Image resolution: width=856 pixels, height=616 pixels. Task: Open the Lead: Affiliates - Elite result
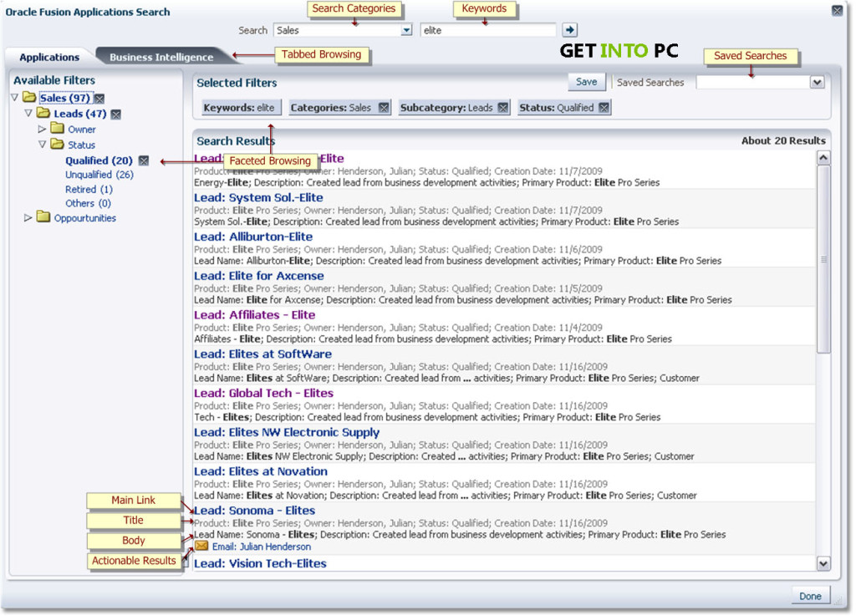[x=254, y=315]
